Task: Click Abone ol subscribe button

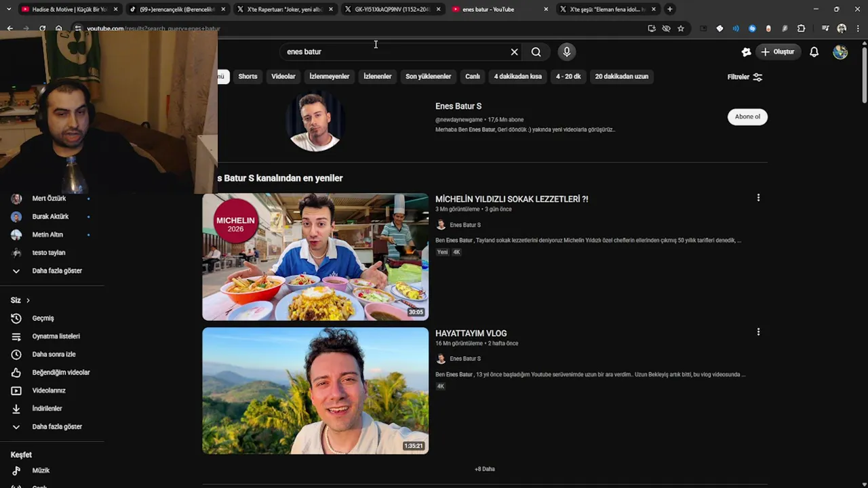Action: (x=747, y=117)
